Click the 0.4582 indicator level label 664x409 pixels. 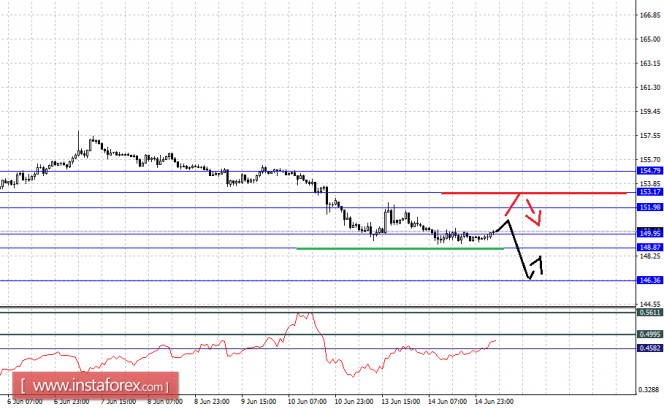[650, 348]
